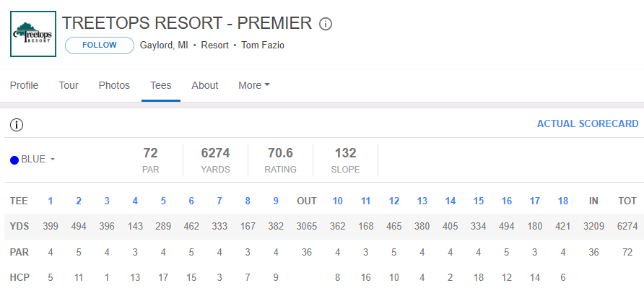
Task: Open hole 12 link
Action: [x=394, y=201]
